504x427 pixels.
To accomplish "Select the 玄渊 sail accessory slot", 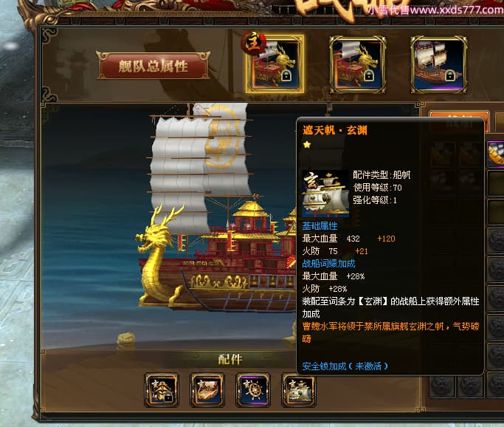I will 298,390.
